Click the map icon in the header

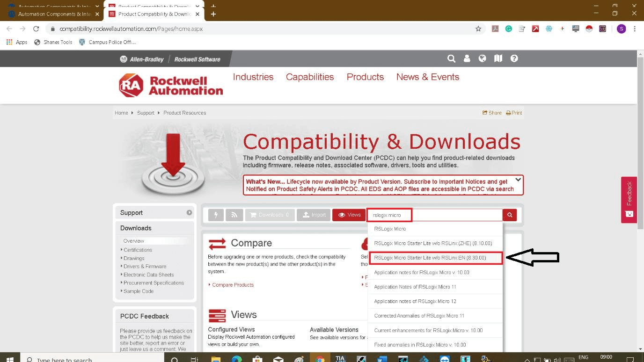click(x=498, y=58)
